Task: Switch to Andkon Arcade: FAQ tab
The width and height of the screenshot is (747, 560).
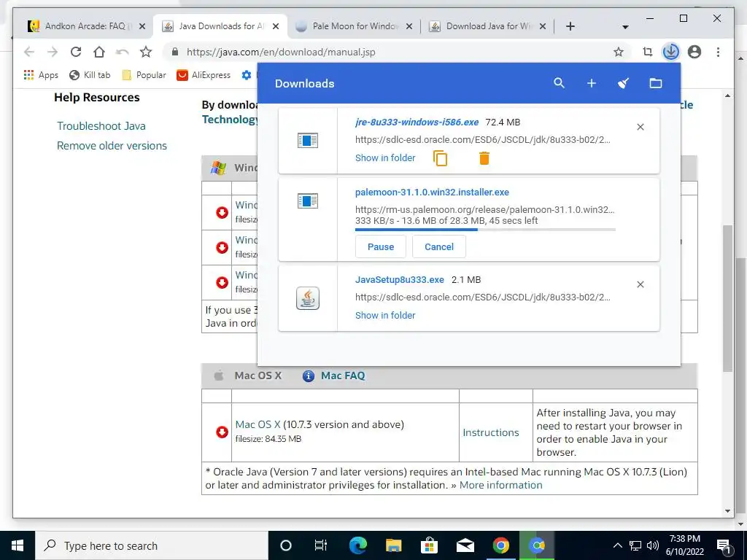Action: tap(88, 27)
